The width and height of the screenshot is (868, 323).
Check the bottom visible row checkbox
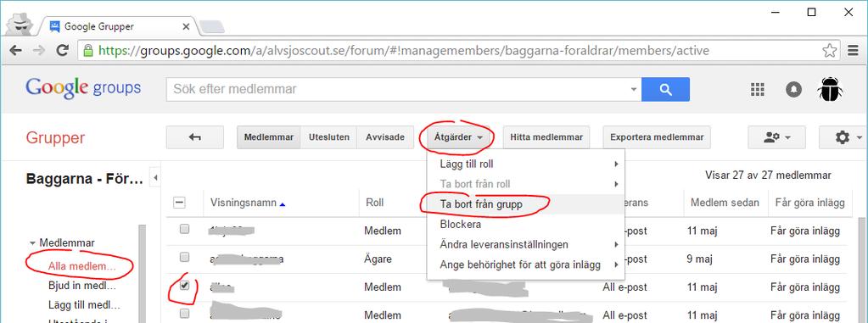point(185,314)
